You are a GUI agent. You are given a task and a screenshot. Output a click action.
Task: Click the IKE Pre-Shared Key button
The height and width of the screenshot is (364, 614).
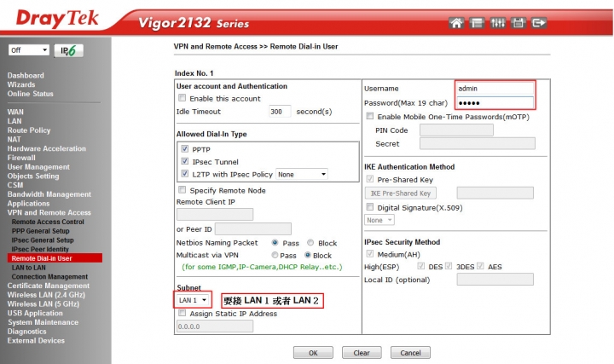[x=401, y=193]
